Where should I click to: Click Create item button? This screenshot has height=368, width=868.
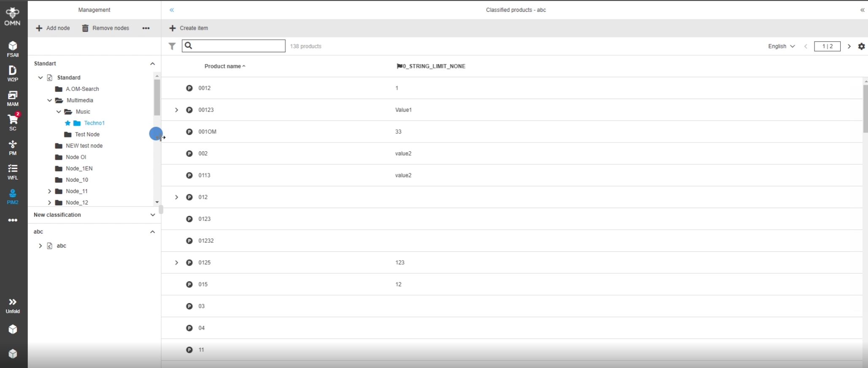point(189,28)
